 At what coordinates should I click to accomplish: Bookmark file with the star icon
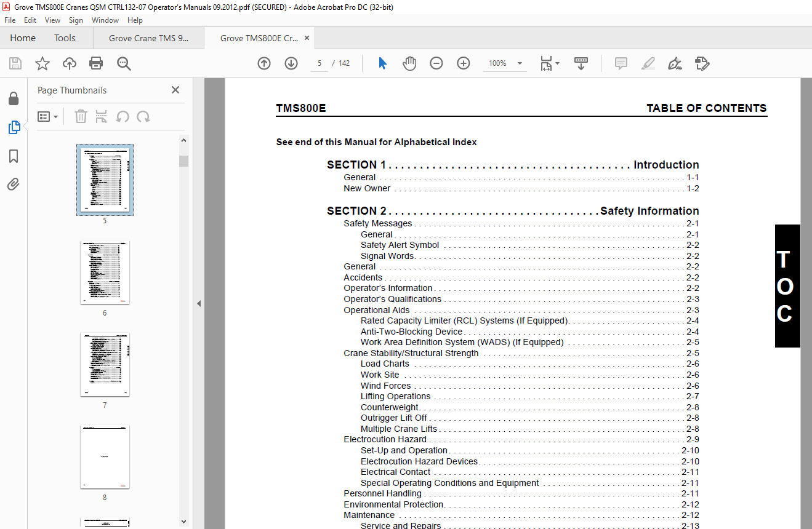[x=42, y=63]
